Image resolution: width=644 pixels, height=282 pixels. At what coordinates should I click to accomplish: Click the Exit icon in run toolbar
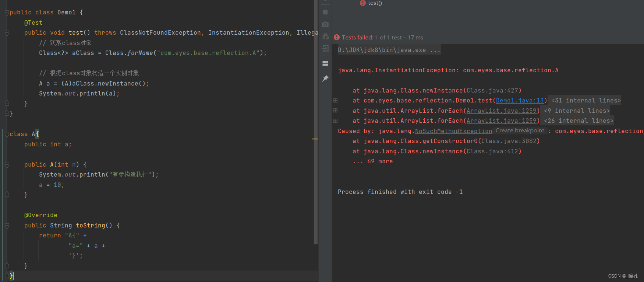point(325,48)
